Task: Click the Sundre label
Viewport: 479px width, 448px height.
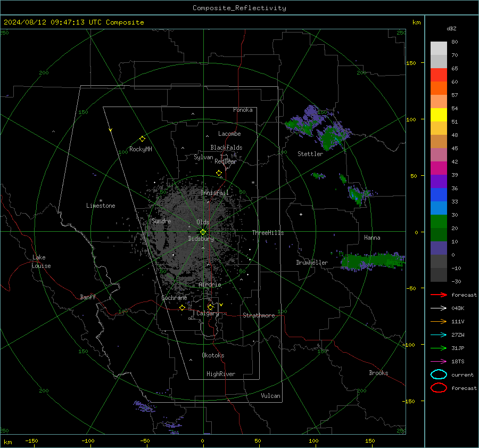Action: pos(161,221)
